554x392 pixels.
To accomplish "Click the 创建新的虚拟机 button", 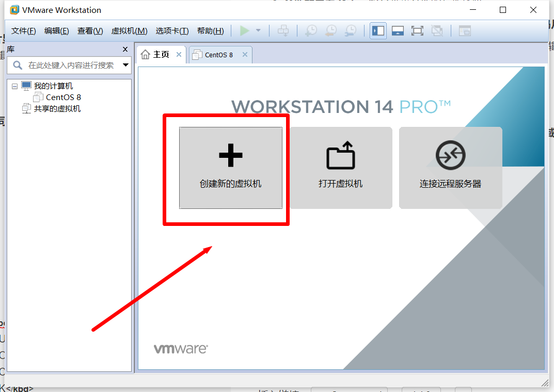I will click(231, 168).
